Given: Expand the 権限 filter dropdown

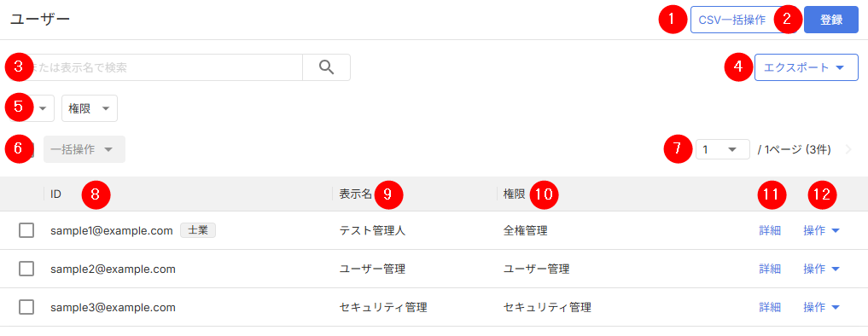Looking at the screenshot, I should click(x=90, y=108).
